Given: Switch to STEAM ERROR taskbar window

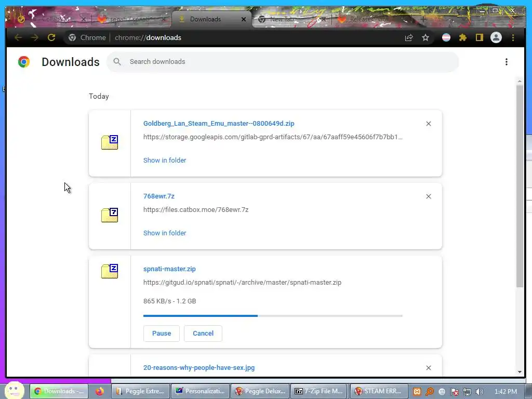Looking at the screenshot, I should pos(379,391).
